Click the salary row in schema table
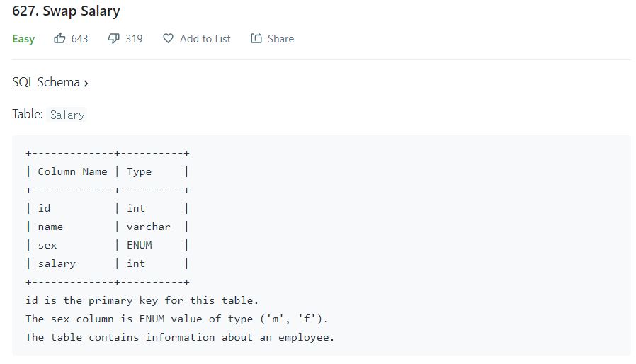The image size is (636, 364). [107, 263]
